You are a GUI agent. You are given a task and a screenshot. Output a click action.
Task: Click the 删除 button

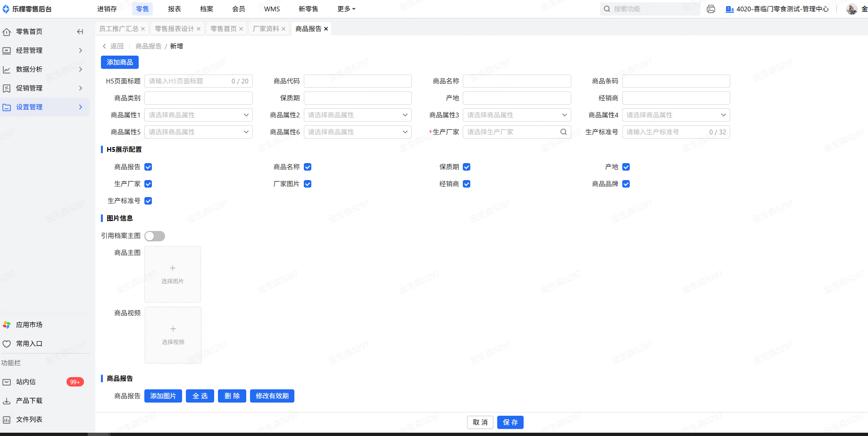coord(232,396)
